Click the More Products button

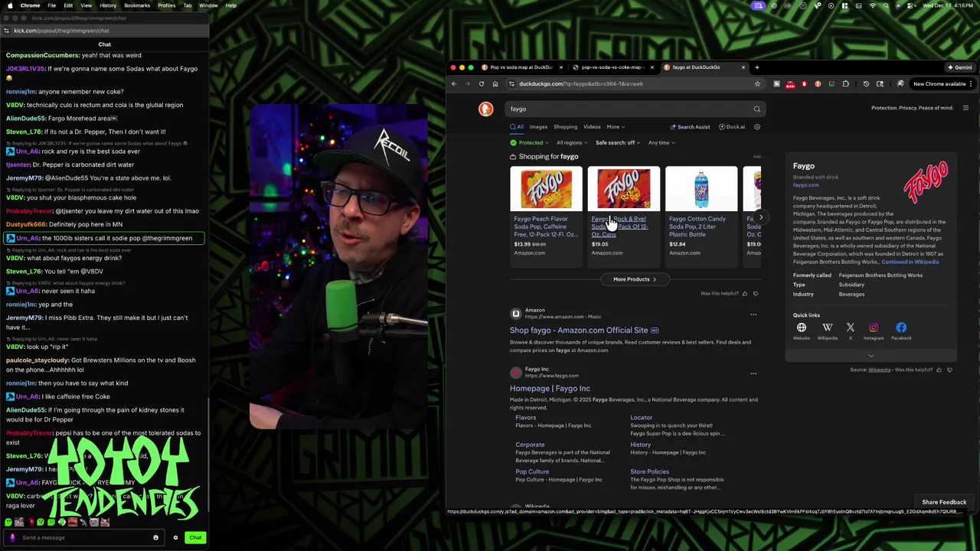tap(635, 279)
